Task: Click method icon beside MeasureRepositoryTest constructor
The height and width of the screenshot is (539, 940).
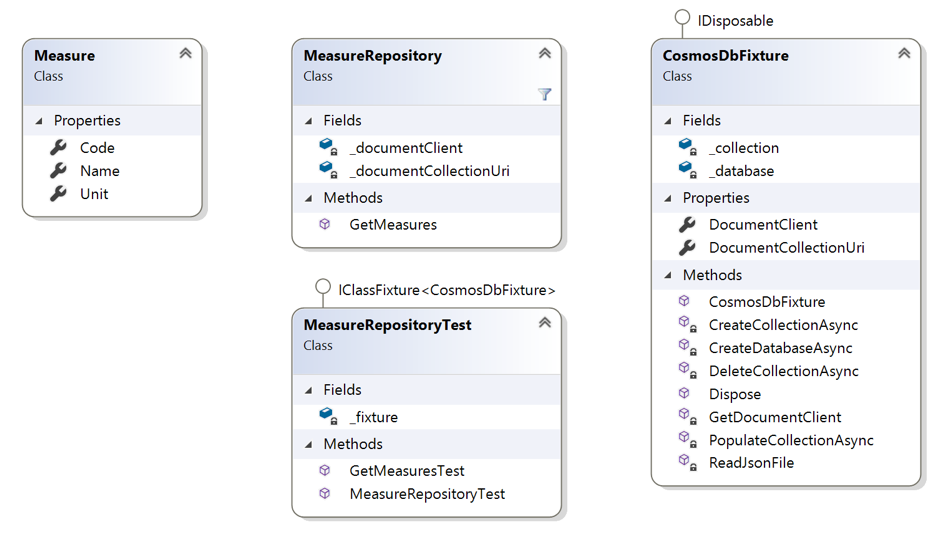Action: point(324,493)
